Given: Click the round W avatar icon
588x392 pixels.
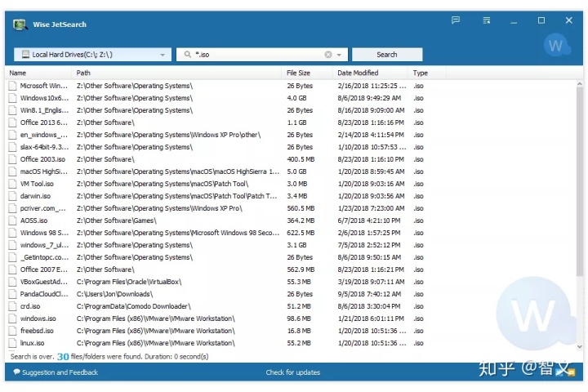Looking at the screenshot, I should click(x=556, y=46).
